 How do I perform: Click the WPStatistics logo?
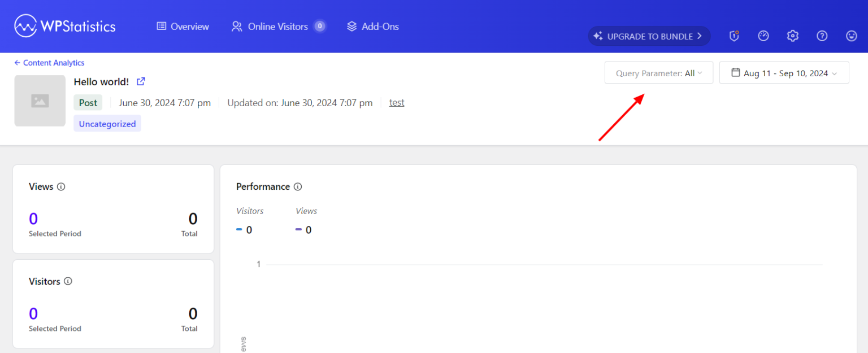point(64,25)
